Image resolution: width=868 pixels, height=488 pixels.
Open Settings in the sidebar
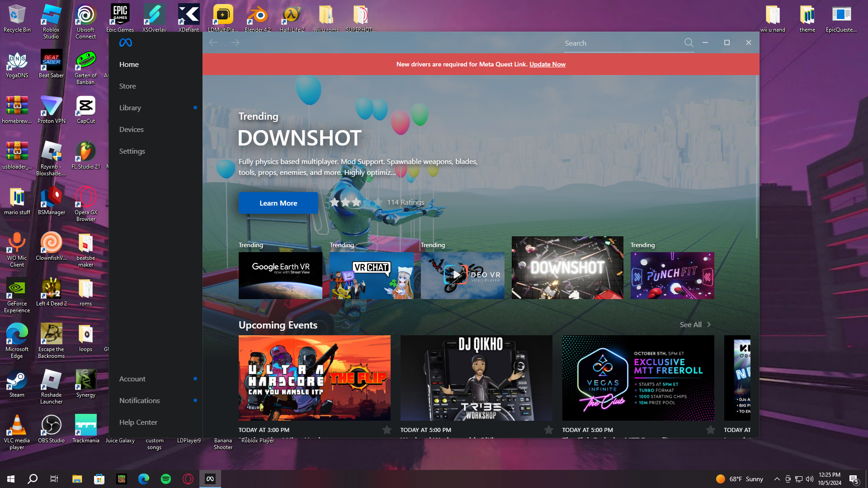[x=132, y=151]
